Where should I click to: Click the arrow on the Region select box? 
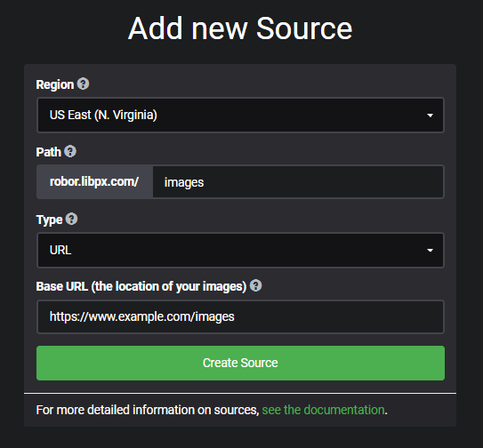[x=430, y=116]
